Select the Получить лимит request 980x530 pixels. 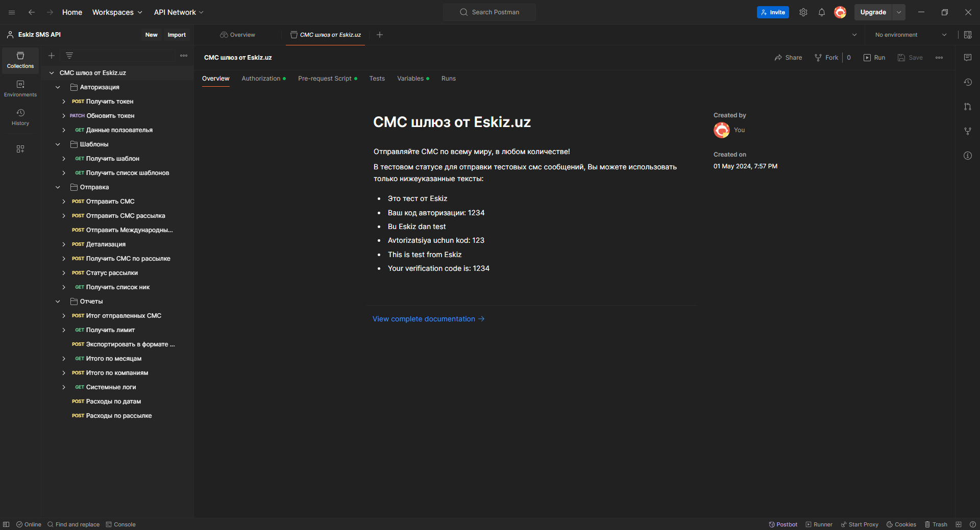110,330
